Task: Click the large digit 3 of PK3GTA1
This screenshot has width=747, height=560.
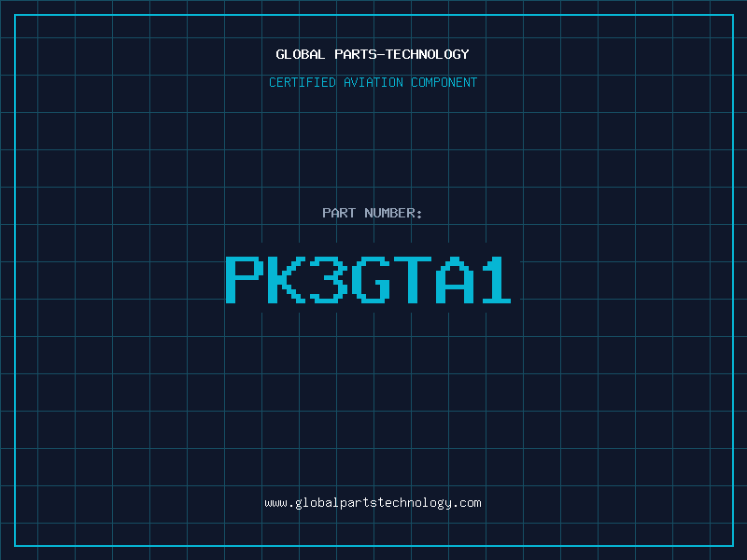Action: tap(329, 279)
